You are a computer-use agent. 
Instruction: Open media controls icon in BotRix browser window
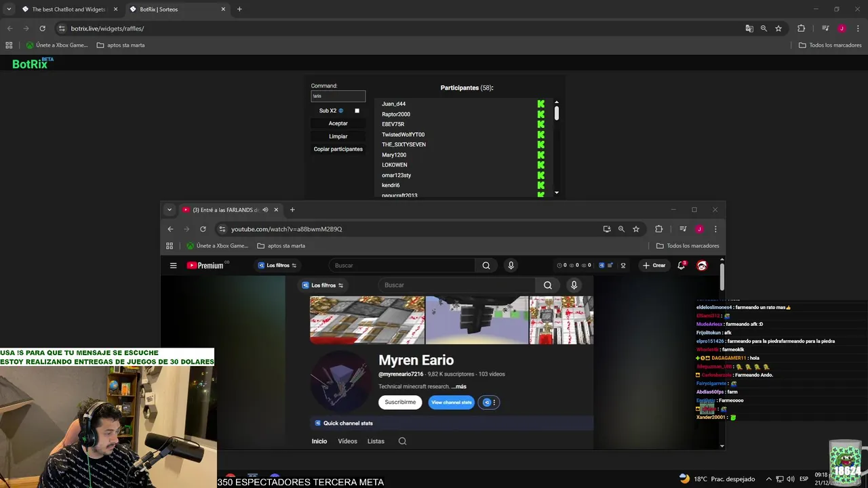[x=825, y=28]
